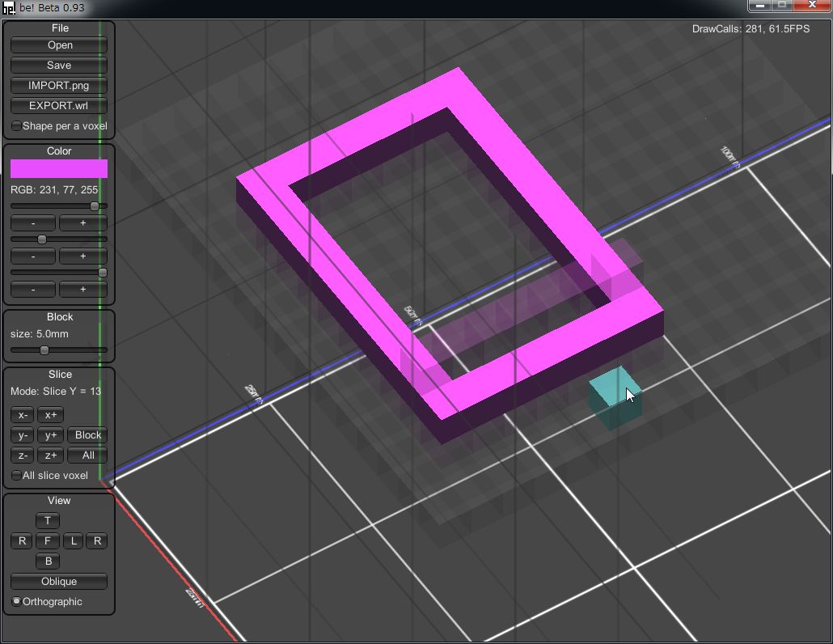Click the Open file button
Image resolution: width=833 pixels, height=644 pixels.
coord(59,45)
